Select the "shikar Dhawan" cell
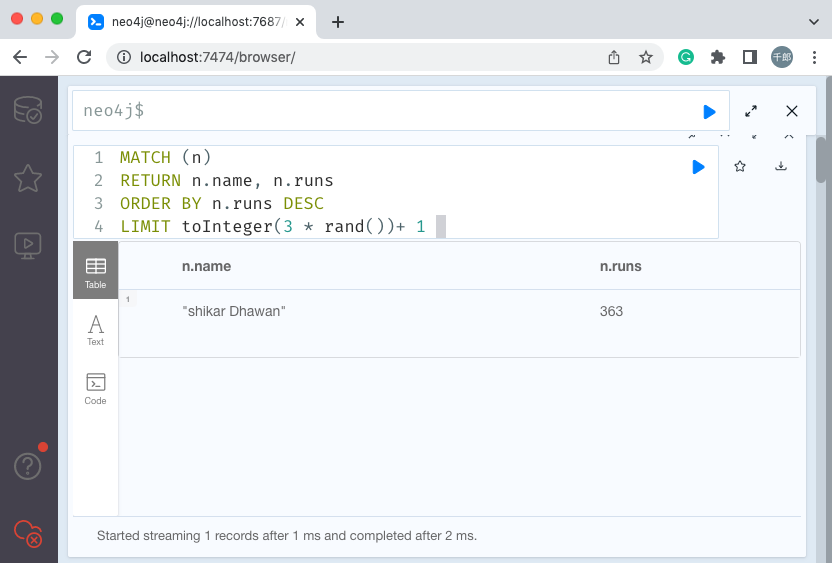Viewport: 832px width, 563px height. [x=233, y=311]
